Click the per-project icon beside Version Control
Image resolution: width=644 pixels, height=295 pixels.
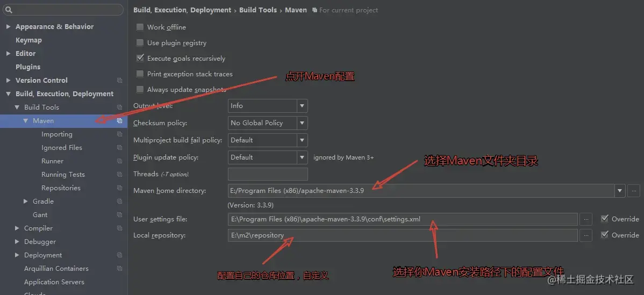tap(119, 81)
